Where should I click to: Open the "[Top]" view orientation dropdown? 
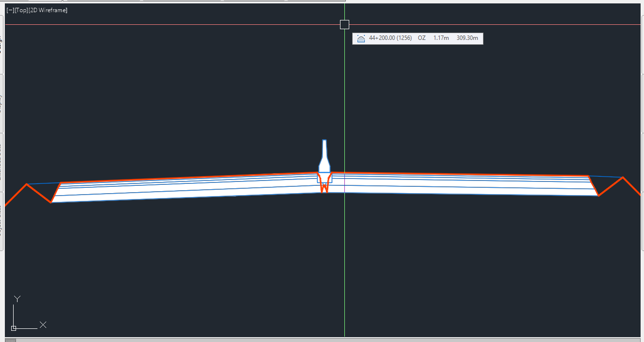20,10
